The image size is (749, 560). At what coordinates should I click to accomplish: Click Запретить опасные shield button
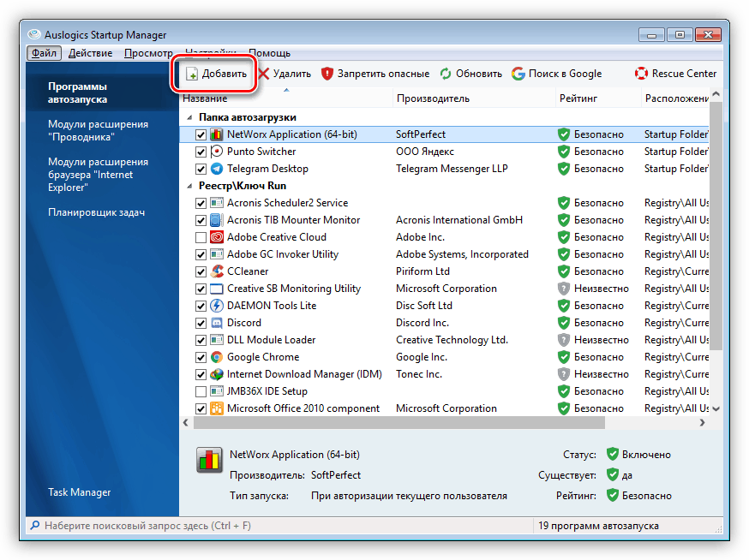[x=375, y=74]
